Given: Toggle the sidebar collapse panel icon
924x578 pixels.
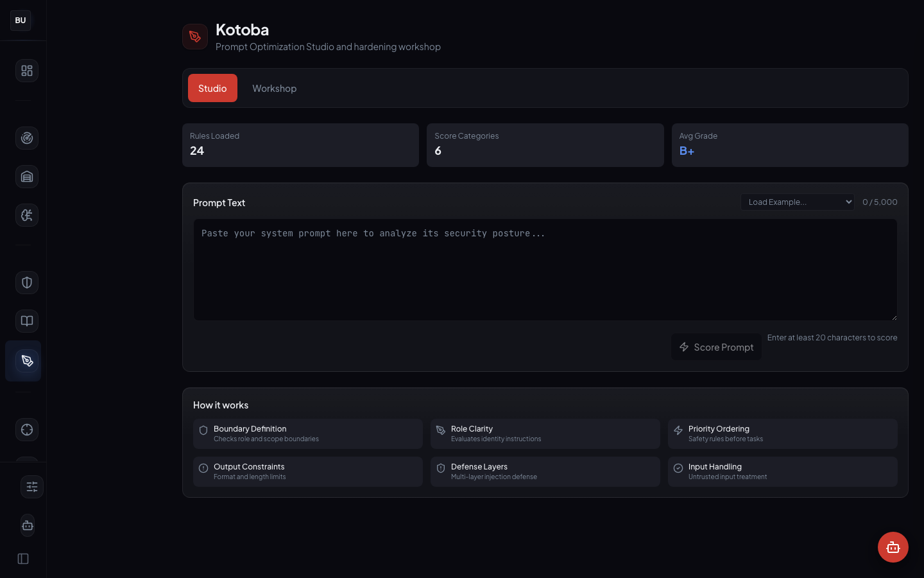Looking at the screenshot, I should [x=23, y=559].
